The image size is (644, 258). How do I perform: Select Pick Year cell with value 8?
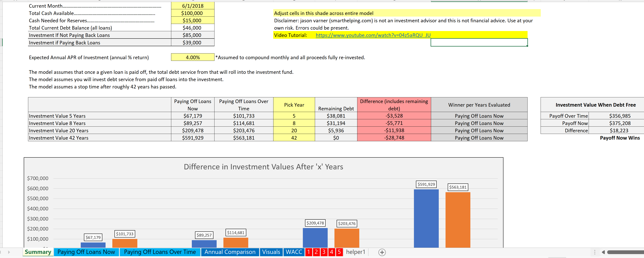click(x=294, y=123)
